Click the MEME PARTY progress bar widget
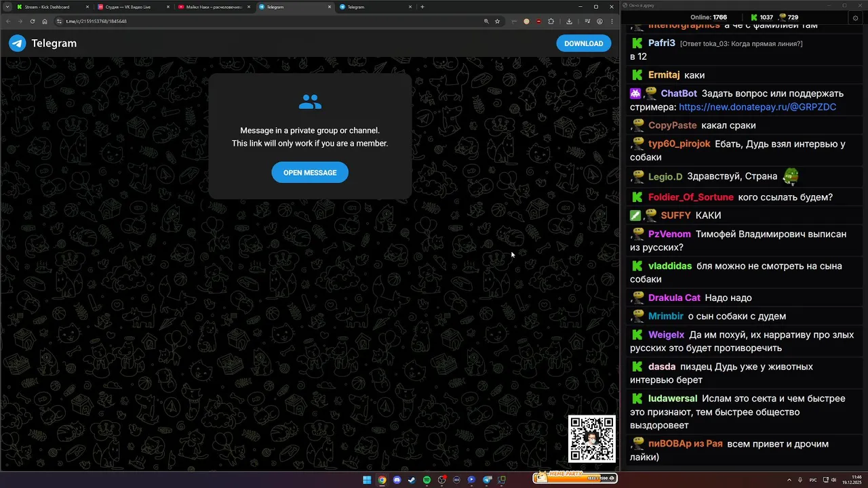 (x=574, y=478)
